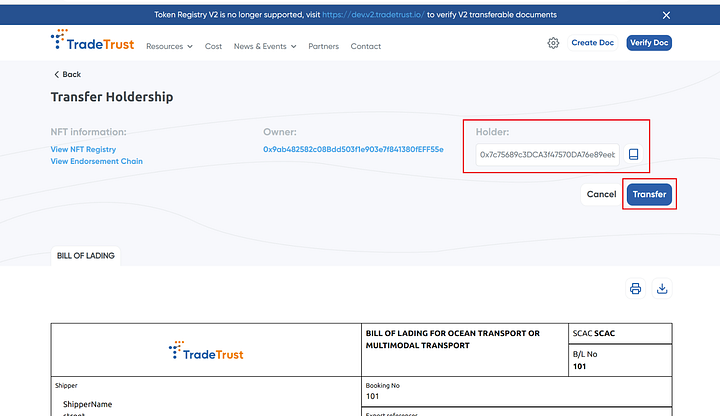720x416 pixels.
Task: Select the BILL OF LADING tab
Action: pos(85,256)
